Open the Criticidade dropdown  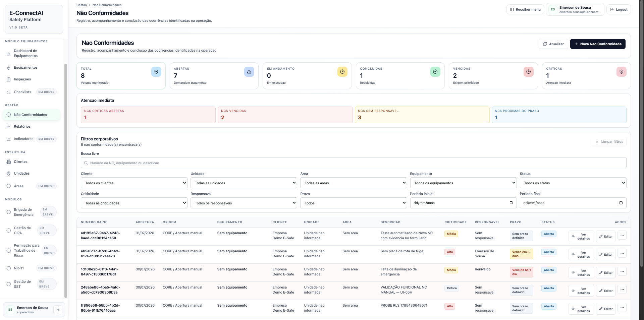point(134,203)
